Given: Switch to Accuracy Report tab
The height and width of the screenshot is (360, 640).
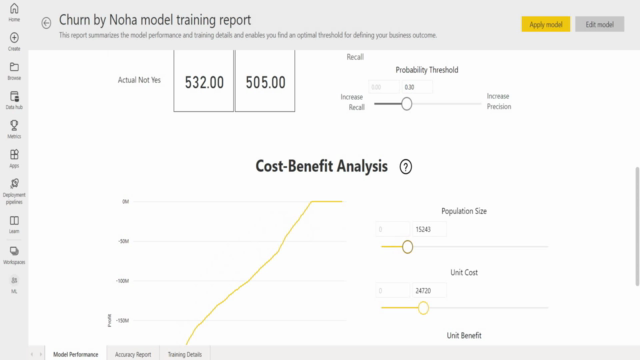Looking at the screenshot, I should (x=133, y=354).
